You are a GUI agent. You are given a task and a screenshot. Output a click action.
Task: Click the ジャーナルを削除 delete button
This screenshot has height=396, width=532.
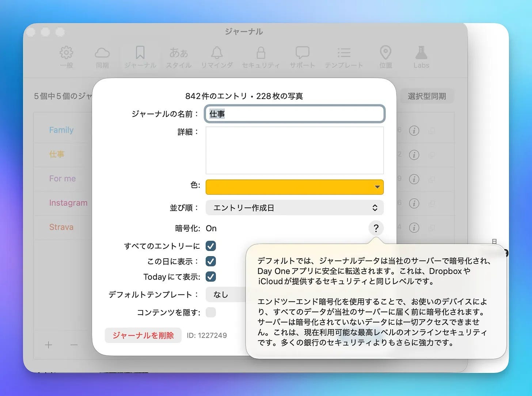[x=143, y=335]
